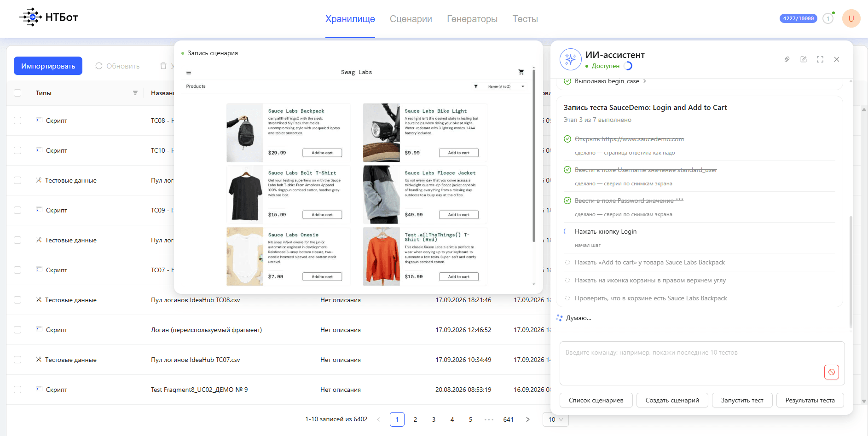Check the TC07 script row checkbox
This screenshot has height=436, width=868.
click(17, 270)
